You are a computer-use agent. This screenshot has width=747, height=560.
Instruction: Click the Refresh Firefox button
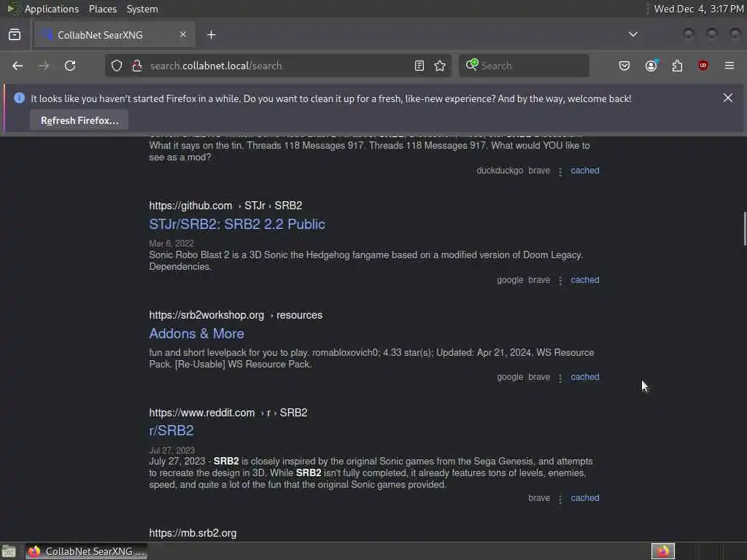pyautogui.click(x=80, y=120)
